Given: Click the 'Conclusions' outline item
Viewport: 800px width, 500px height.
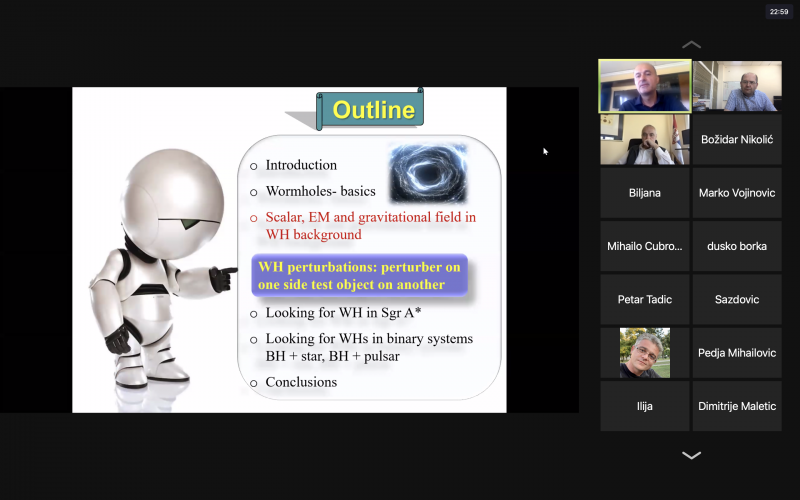Looking at the screenshot, I should click(301, 382).
